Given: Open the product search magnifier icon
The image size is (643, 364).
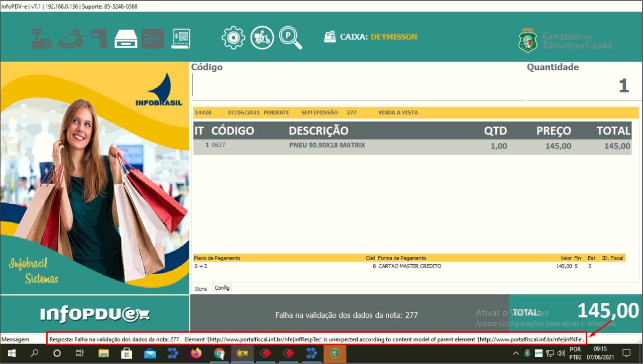Looking at the screenshot, I should tap(290, 38).
